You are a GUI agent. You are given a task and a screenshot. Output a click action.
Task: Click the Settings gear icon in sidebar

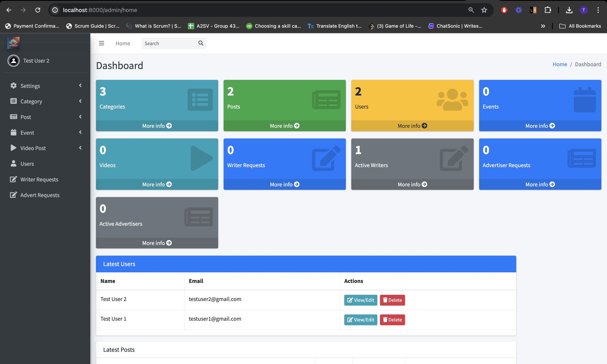pyautogui.click(x=13, y=86)
